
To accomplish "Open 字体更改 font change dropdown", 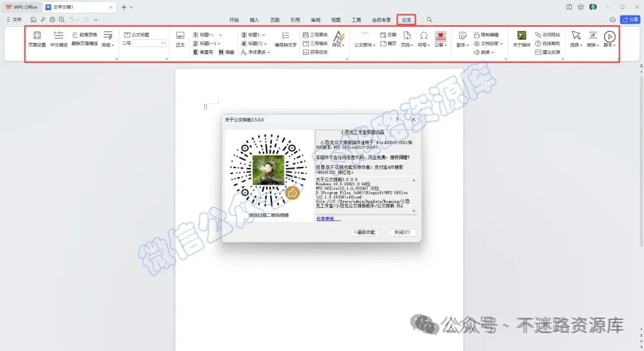I will click(x=255, y=52).
